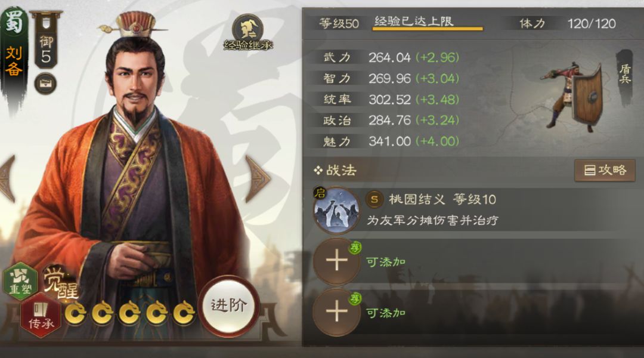The image size is (644, 358).
Task: Tap the first golden star medal
Action: [76, 313]
